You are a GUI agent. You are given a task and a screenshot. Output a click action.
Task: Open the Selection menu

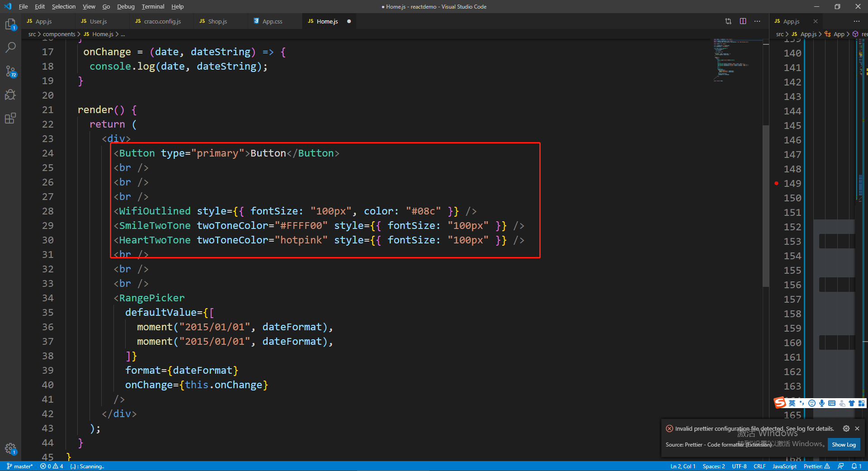(64, 6)
